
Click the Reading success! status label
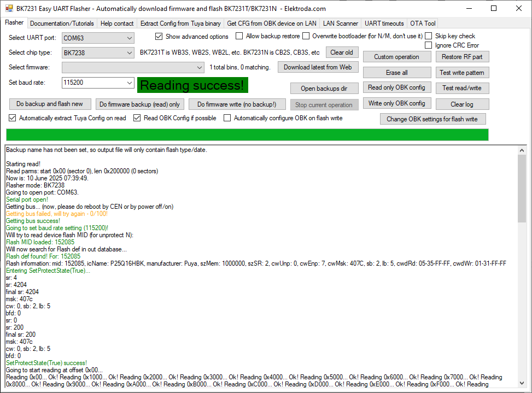click(192, 85)
